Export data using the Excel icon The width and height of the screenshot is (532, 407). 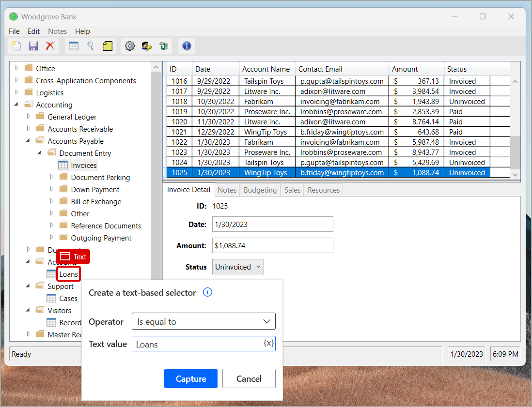pyautogui.click(x=163, y=45)
